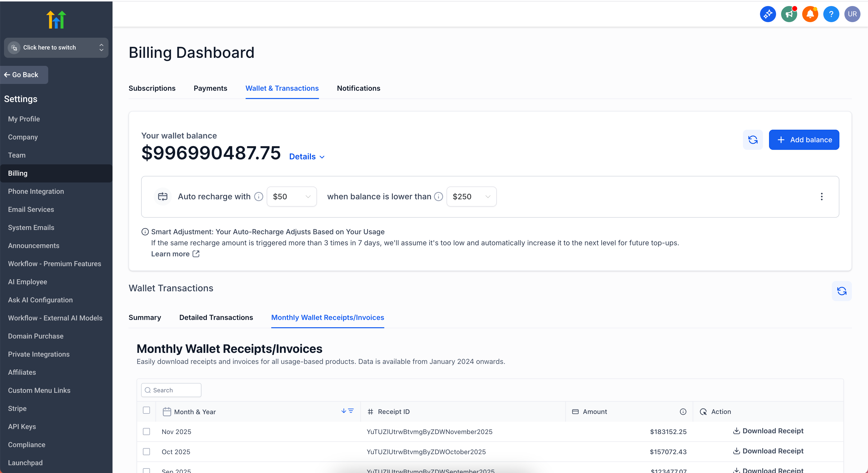Click info icon next to Auto recharge with
The height and width of the screenshot is (473, 868).
pyautogui.click(x=258, y=197)
